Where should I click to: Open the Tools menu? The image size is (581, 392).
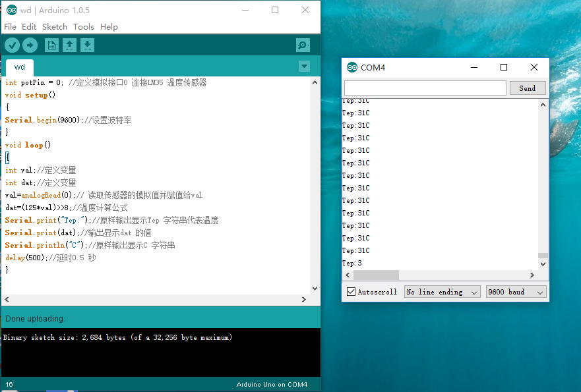point(83,26)
